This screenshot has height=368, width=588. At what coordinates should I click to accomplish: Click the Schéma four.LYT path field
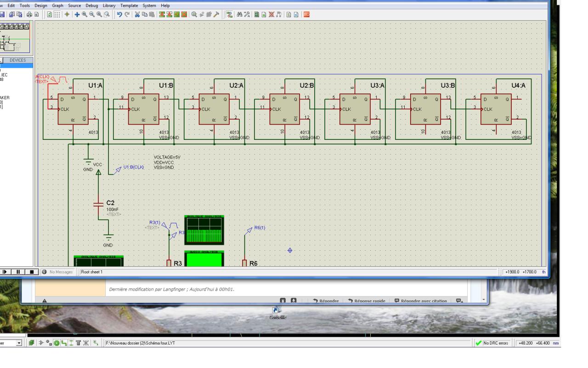pyautogui.click(x=288, y=343)
